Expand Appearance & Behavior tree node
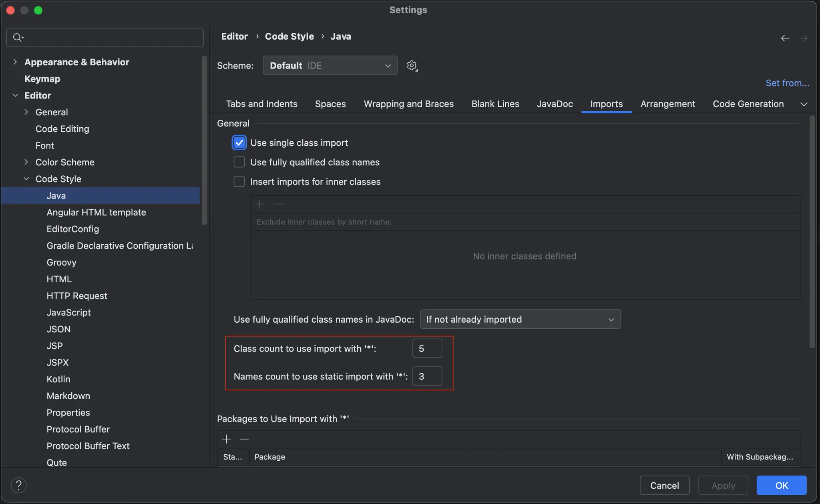820x504 pixels. [15, 62]
